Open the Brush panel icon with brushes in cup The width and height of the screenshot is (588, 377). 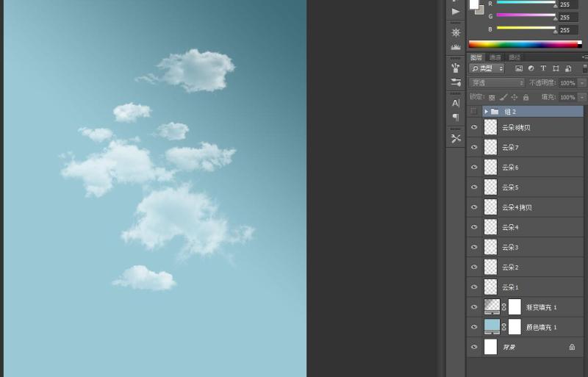[456, 68]
